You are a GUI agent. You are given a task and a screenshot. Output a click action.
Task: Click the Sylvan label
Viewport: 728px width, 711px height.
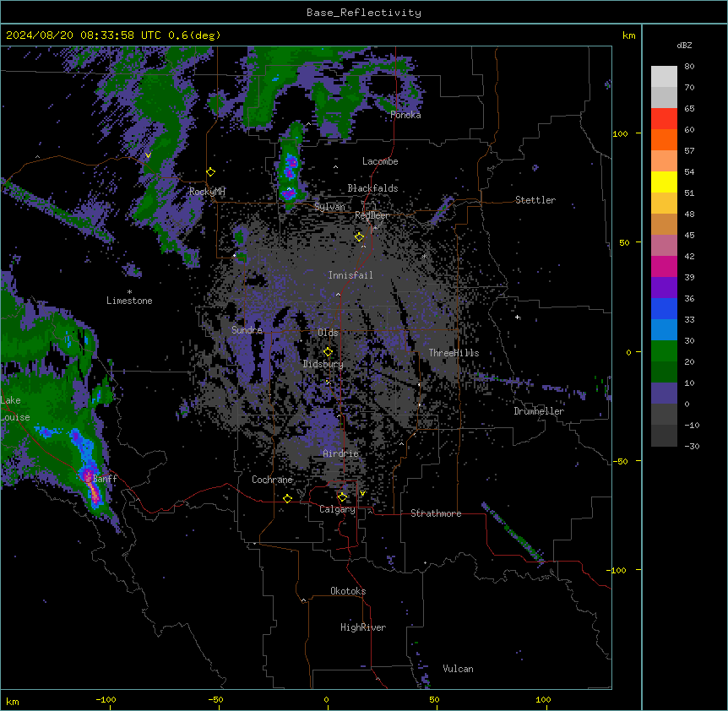[329, 207]
